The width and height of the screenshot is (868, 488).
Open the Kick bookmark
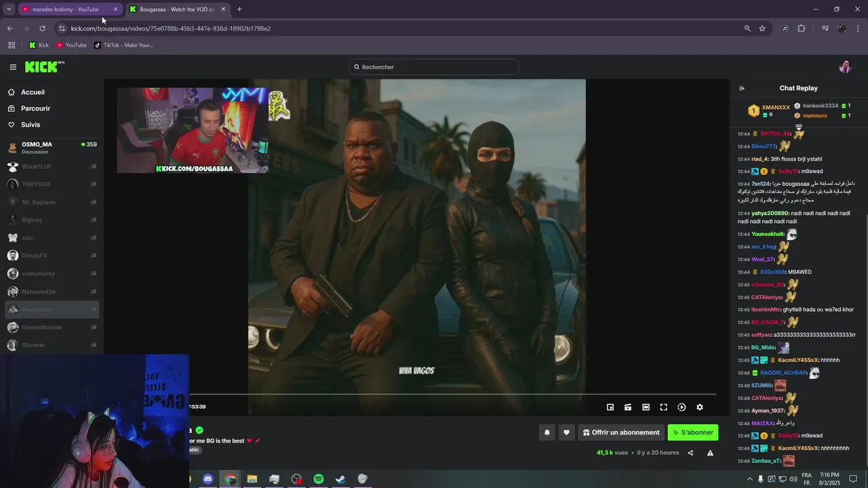coord(39,45)
